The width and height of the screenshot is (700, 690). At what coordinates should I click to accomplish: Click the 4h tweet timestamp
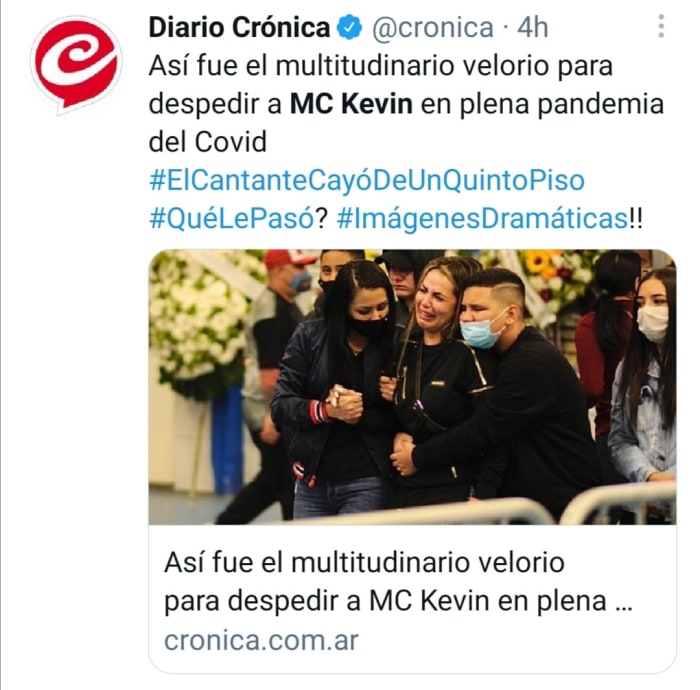[533, 28]
